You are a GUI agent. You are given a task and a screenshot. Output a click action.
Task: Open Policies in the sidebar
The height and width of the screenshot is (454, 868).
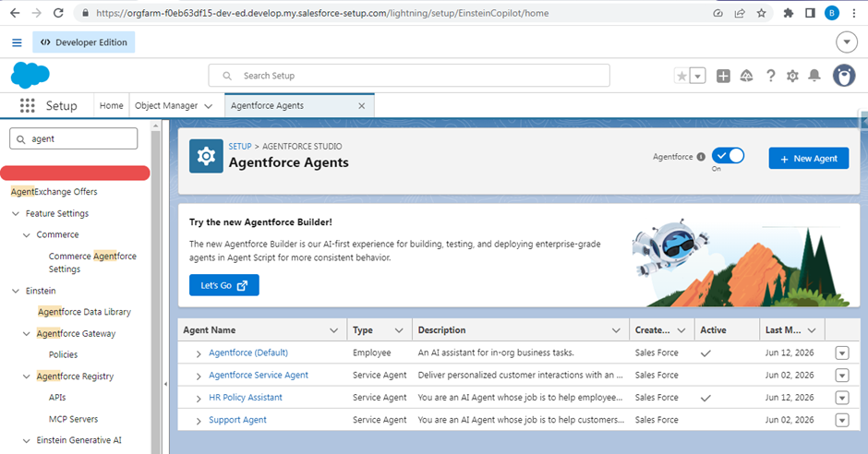[x=63, y=354]
